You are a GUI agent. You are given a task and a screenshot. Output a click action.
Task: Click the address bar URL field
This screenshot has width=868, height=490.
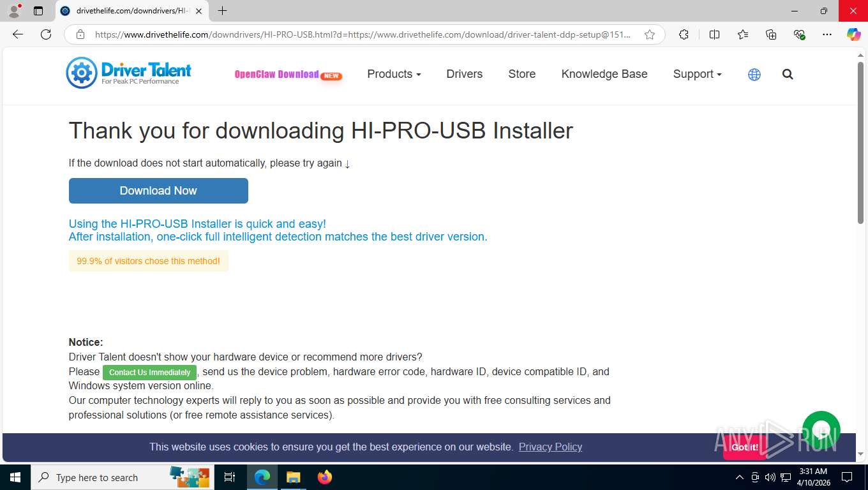(x=363, y=34)
